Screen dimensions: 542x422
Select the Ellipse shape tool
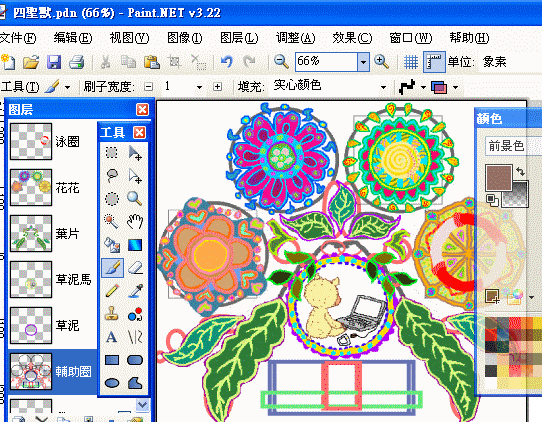click(x=112, y=383)
